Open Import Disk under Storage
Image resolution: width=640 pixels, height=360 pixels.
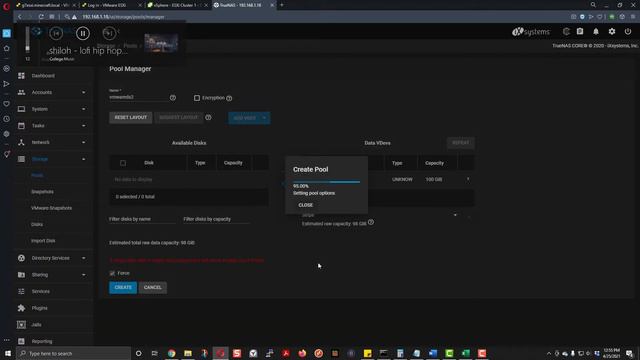pos(43,241)
